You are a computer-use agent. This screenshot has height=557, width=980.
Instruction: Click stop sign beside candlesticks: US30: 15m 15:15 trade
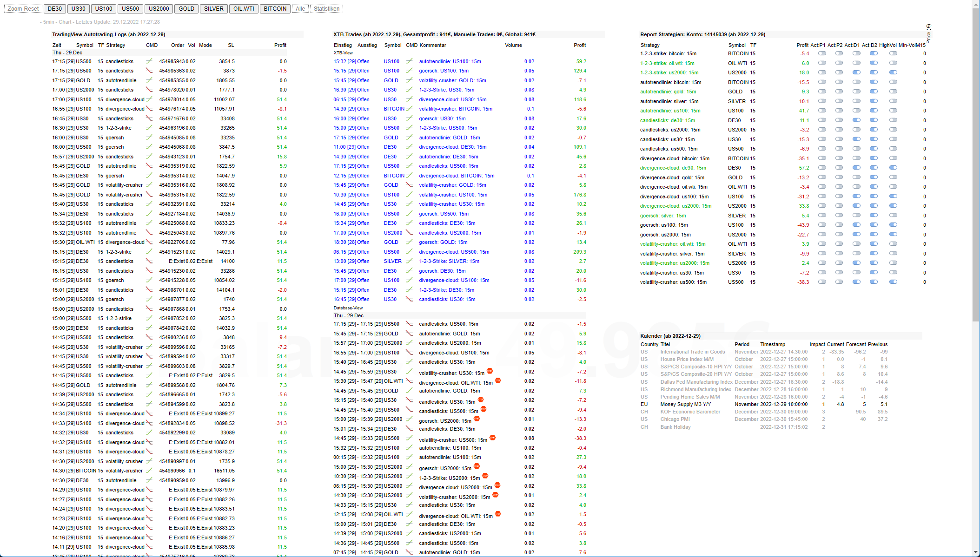coord(480,400)
